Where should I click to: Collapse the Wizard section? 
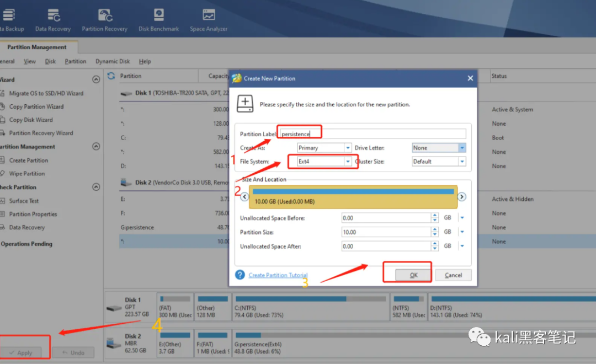pos(96,79)
